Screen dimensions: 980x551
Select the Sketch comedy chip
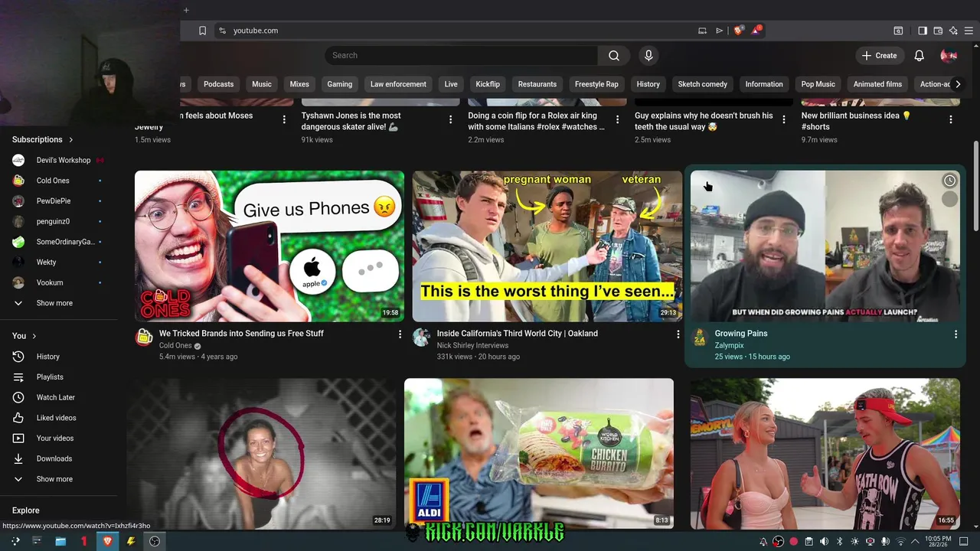[x=702, y=84]
